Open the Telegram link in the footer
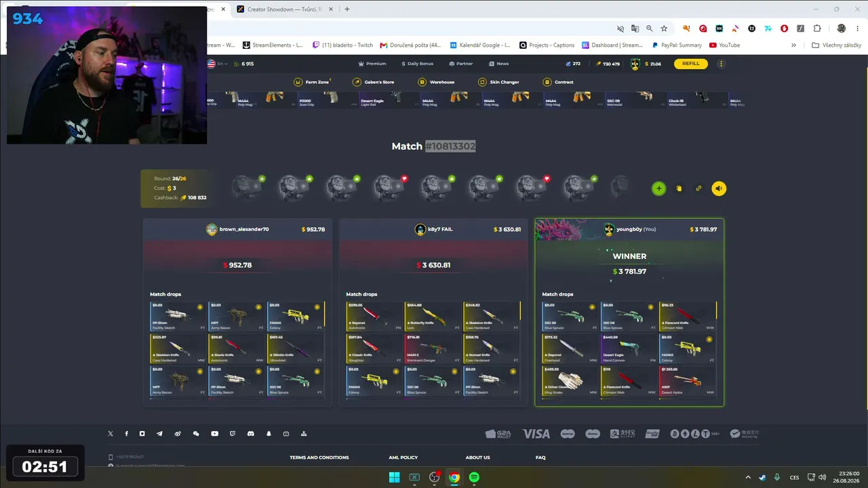This screenshot has width=868, height=488. [x=159, y=434]
